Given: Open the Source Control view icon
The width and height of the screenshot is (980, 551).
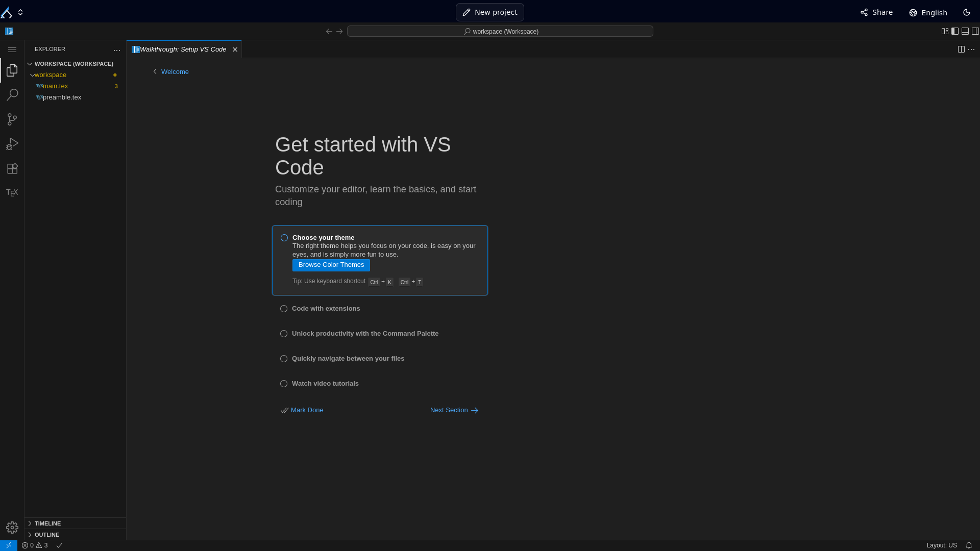Looking at the screenshot, I should point(12,119).
